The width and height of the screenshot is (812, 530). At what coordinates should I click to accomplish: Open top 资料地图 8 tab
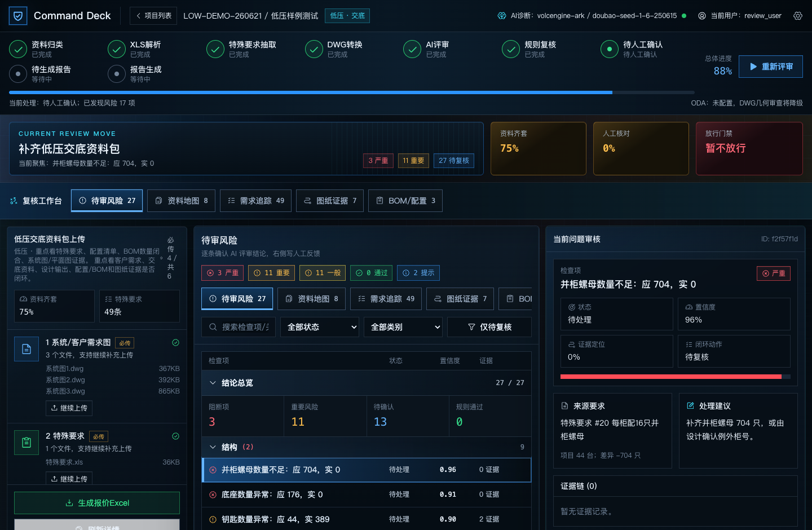182,201
